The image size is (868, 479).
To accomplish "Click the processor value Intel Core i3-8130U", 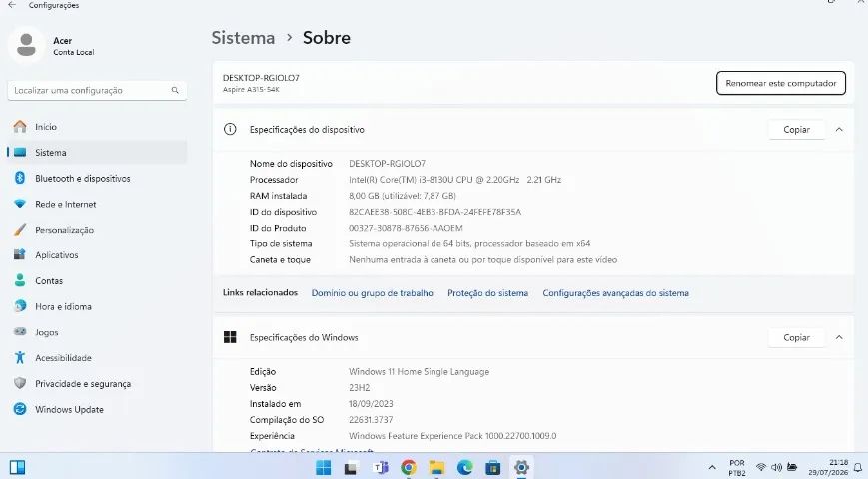I will pos(455,180).
